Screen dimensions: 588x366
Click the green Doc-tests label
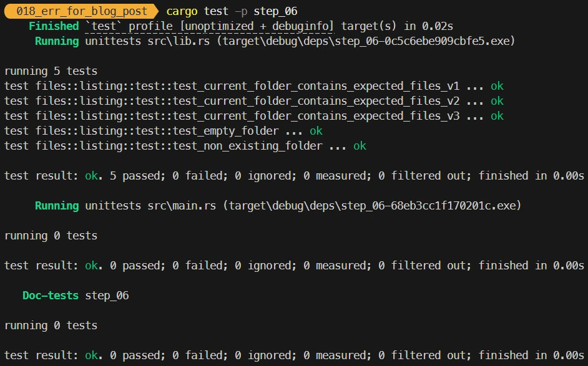[x=51, y=296]
